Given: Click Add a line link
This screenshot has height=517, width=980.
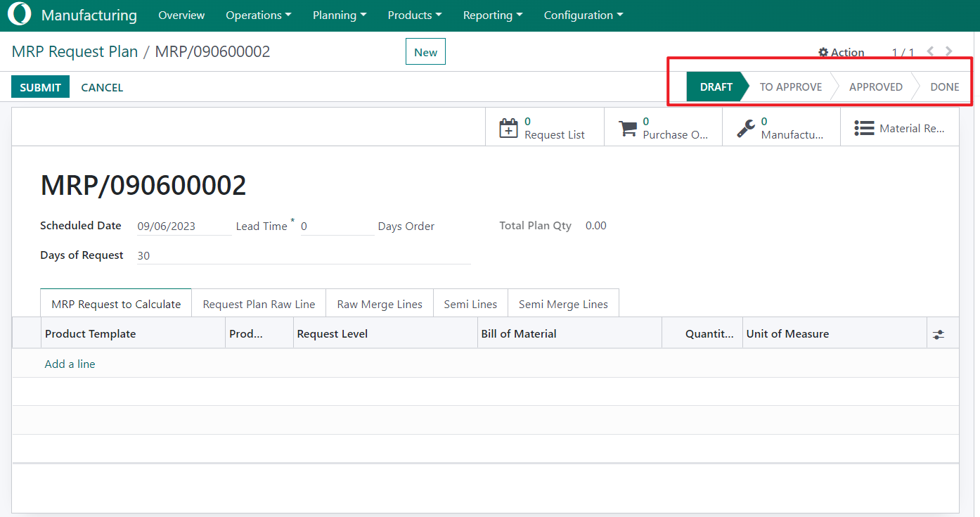Looking at the screenshot, I should point(70,364).
